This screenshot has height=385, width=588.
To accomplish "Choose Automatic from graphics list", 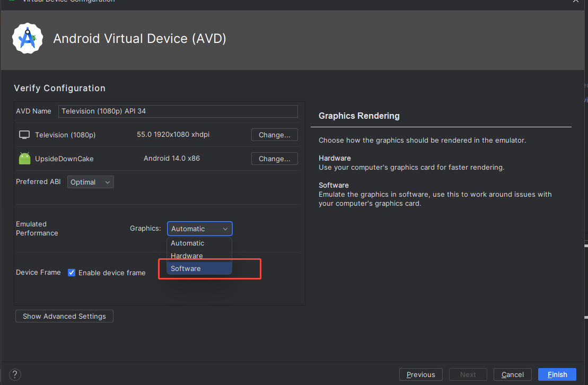I will (x=199, y=243).
